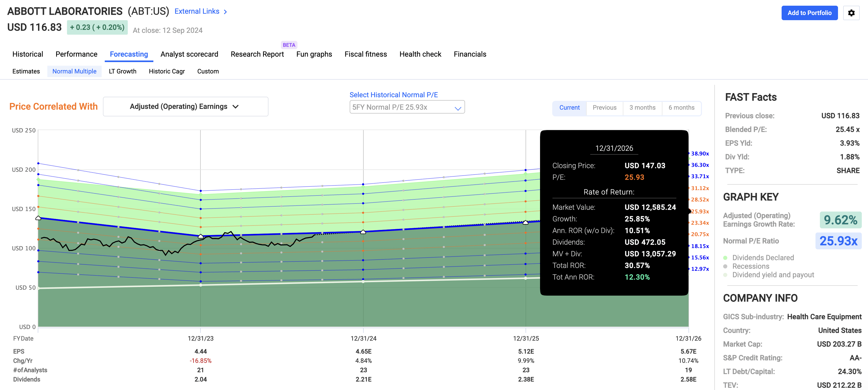The width and height of the screenshot is (868, 390).
Task: Open the External Links expander
Action: 197,11
